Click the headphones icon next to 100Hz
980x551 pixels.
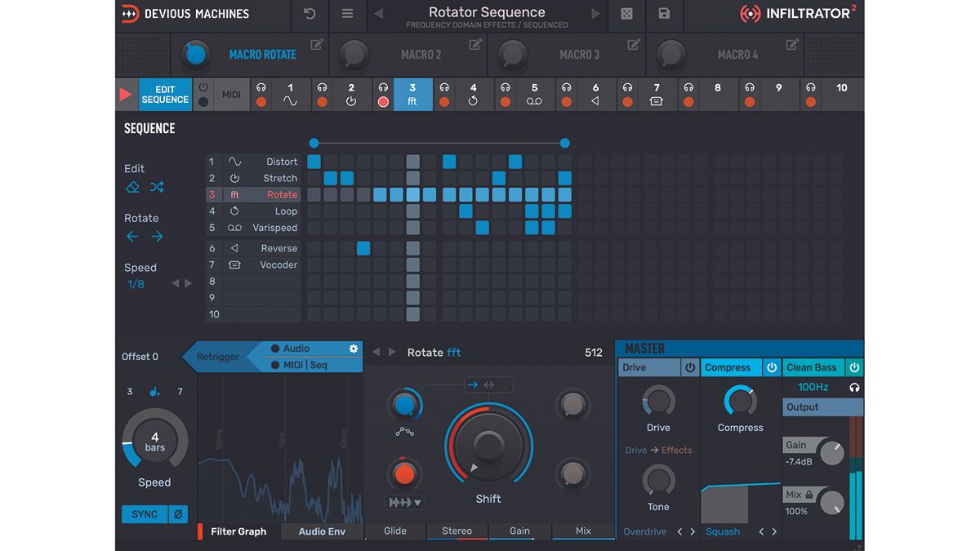(854, 387)
